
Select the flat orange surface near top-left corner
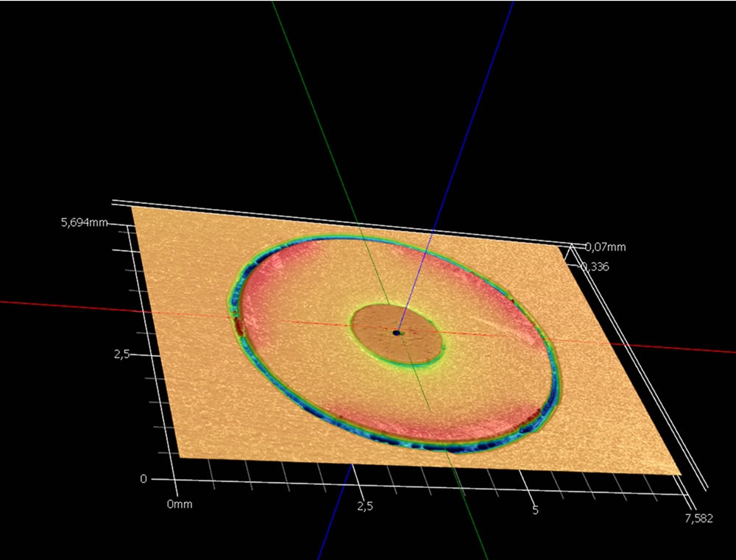coord(169,235)
